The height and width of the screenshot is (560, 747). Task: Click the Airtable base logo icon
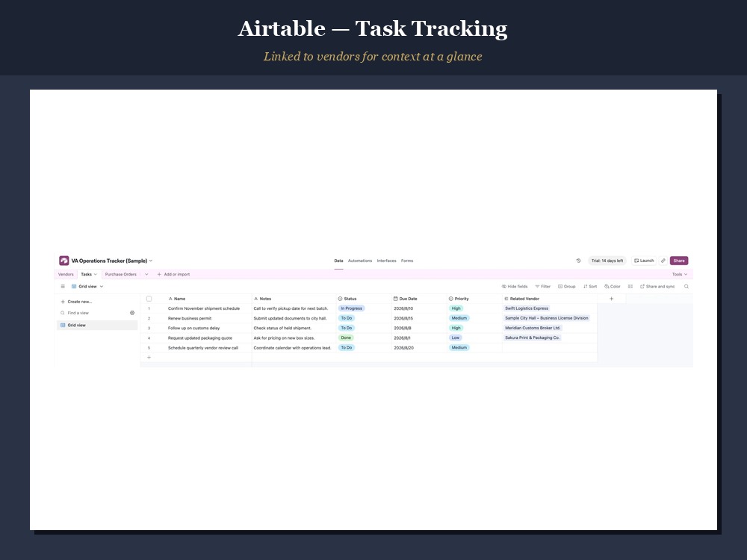pos(63,261)
